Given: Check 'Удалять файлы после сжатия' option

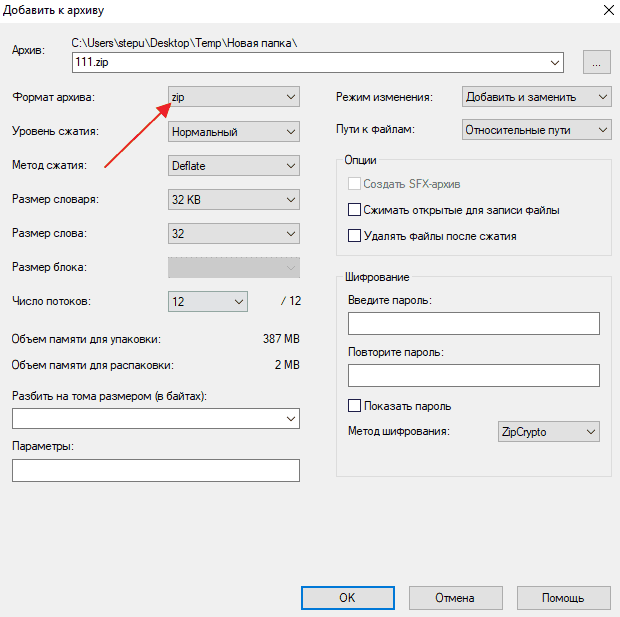Looking at the screenshot, I should [353, 236].
